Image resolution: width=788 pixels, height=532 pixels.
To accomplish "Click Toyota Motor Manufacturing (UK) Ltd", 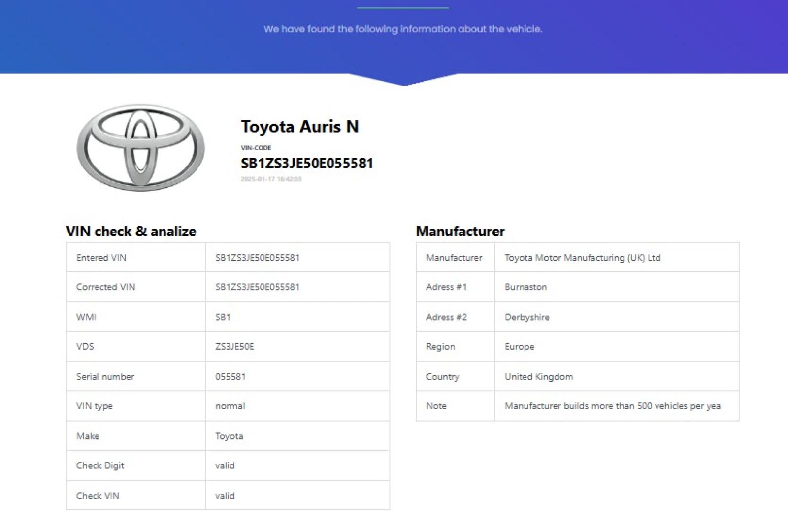I will (583, 257).
